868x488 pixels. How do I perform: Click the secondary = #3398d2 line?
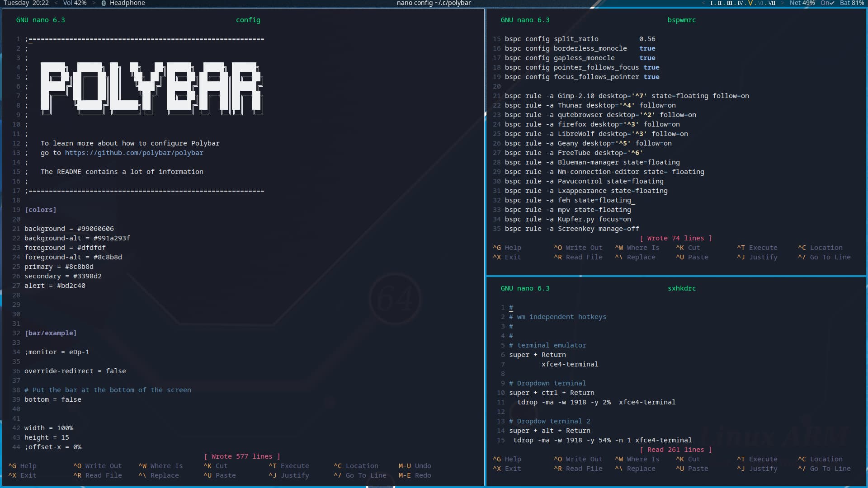click(63, 276)
